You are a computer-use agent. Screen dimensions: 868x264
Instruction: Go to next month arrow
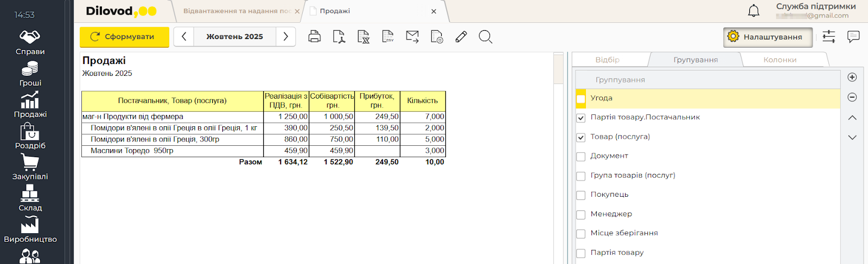pos(286,37)
